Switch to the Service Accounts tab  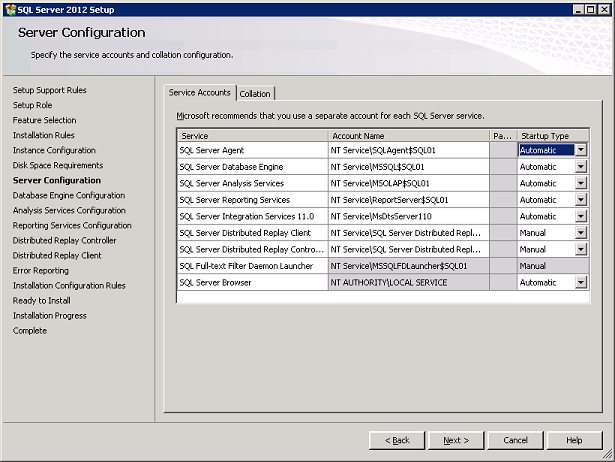[x=200, y=93]
